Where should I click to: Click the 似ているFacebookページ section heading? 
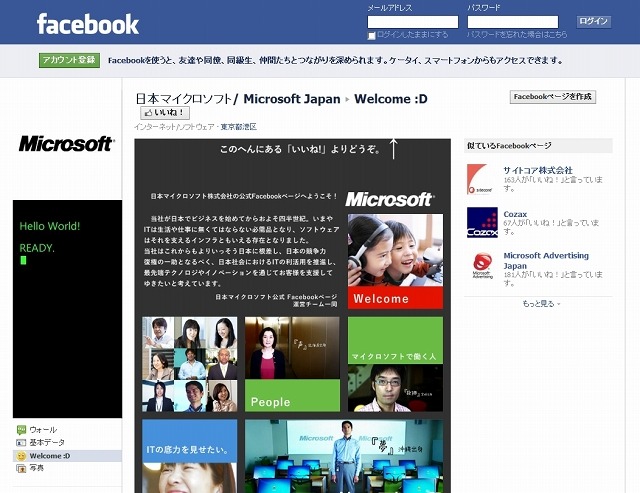click(509, 146)
